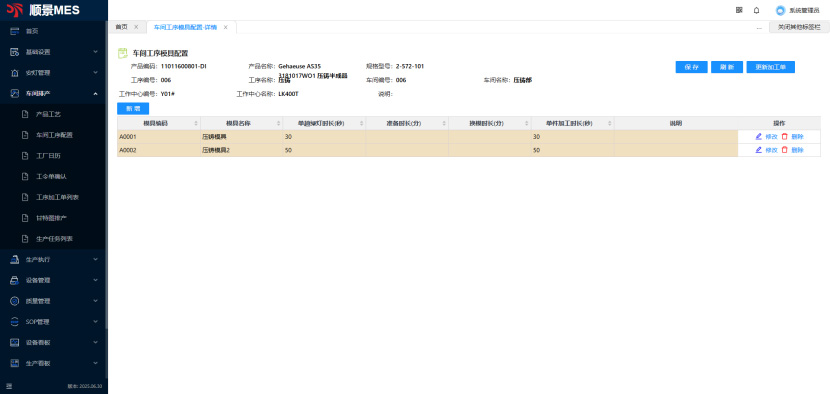Click the 设备管理 printer icon in sidebar
Image resolution: width=830 pixels, height=394 pixels.
[x=15, y=280]
